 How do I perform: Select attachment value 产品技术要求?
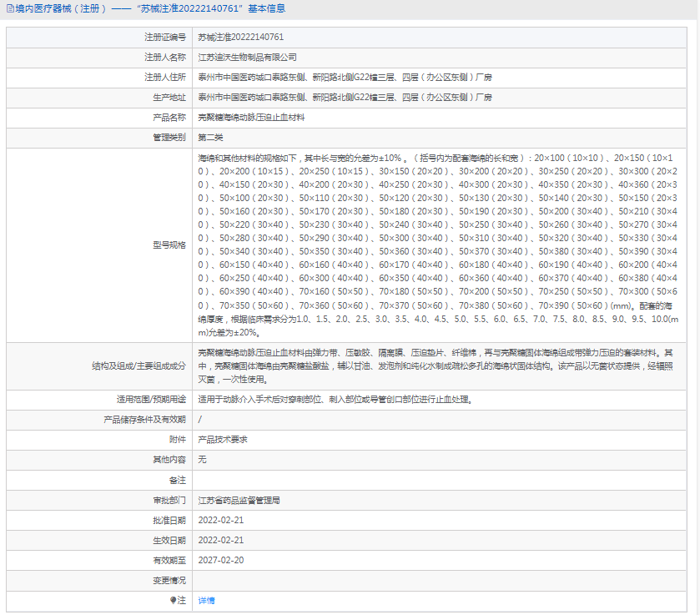(223, 440)
